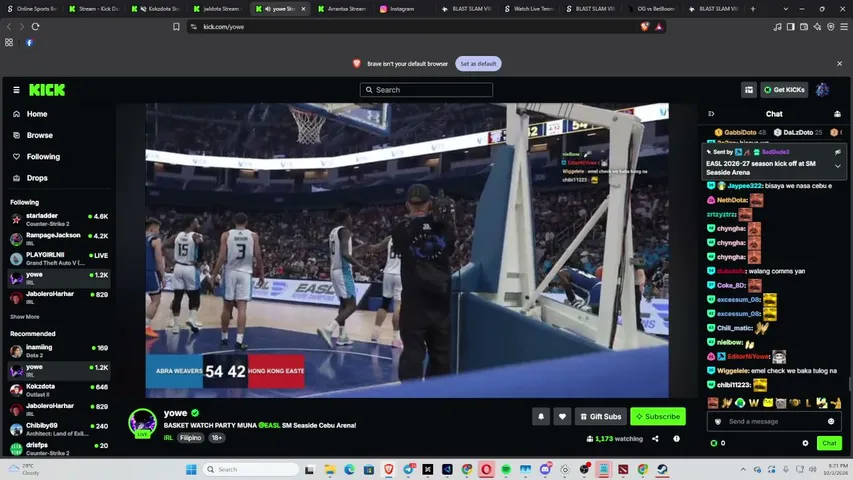
Task: Click the Gift Subs button
Action: coord(601,416)
